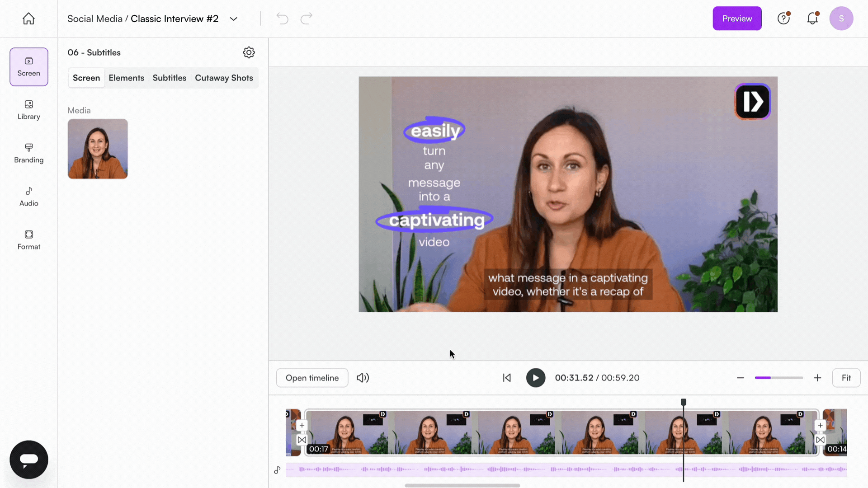Skip back to the scene start
Viewport: 868px width, 488px height.
507,378
